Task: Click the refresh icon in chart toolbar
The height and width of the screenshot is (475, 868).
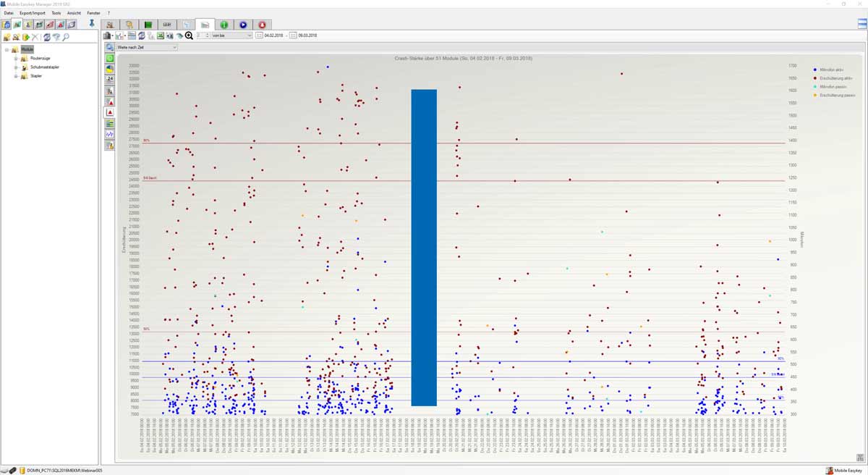Action: 142,35
